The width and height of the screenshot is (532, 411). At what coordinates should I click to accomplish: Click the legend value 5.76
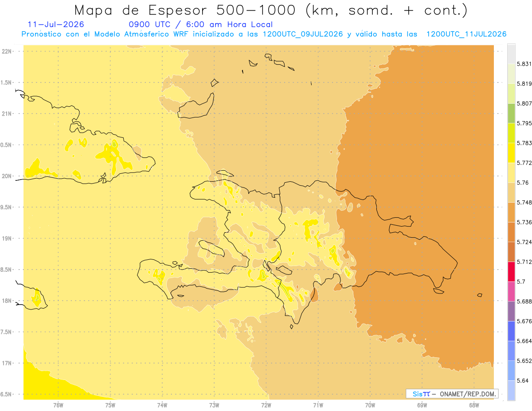click(x=523, y=182)
